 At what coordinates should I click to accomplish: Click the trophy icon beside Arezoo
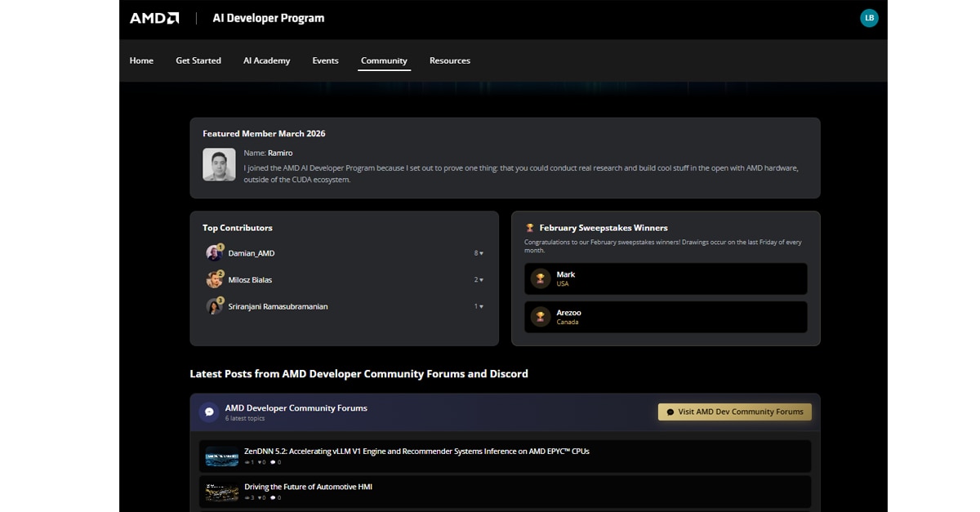[540, 317]
